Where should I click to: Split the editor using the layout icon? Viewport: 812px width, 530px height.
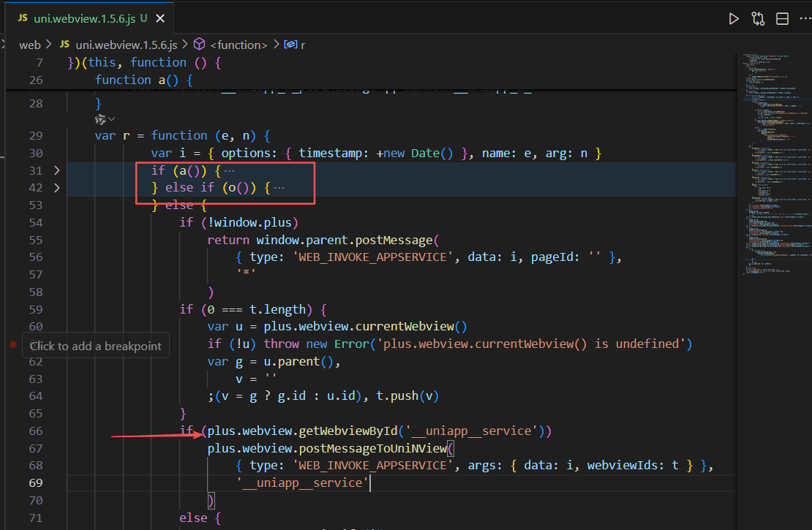[x=782, y=19]
